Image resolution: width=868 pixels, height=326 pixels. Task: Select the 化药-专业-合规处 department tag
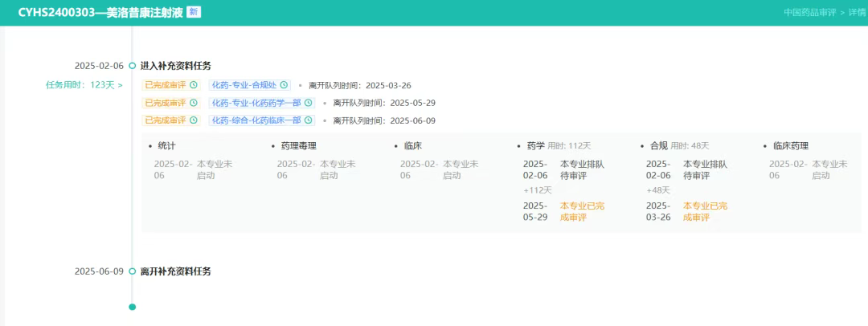244,85
